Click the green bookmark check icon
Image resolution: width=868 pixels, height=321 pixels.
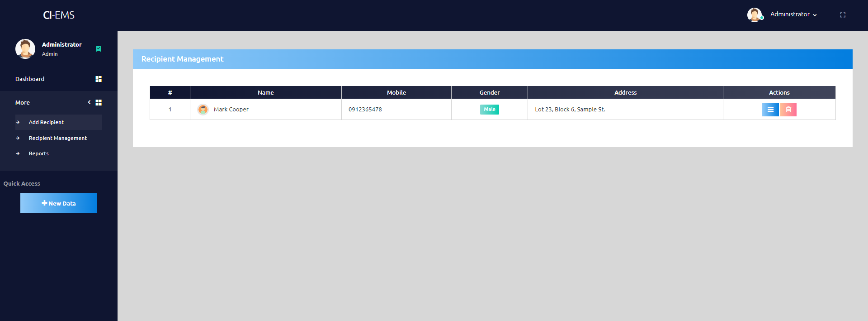point(99,48)
